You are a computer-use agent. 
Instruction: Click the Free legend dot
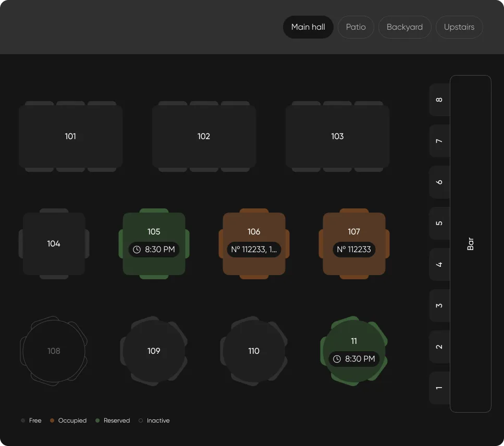[x=23, y=420]
